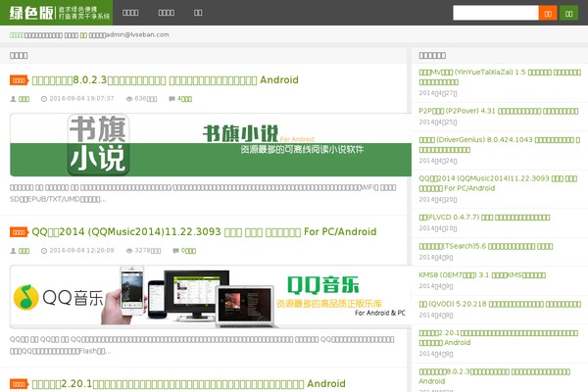Open main post titled 2.20.1 Android
Screen dimensions: 588x392
point(188,384)
